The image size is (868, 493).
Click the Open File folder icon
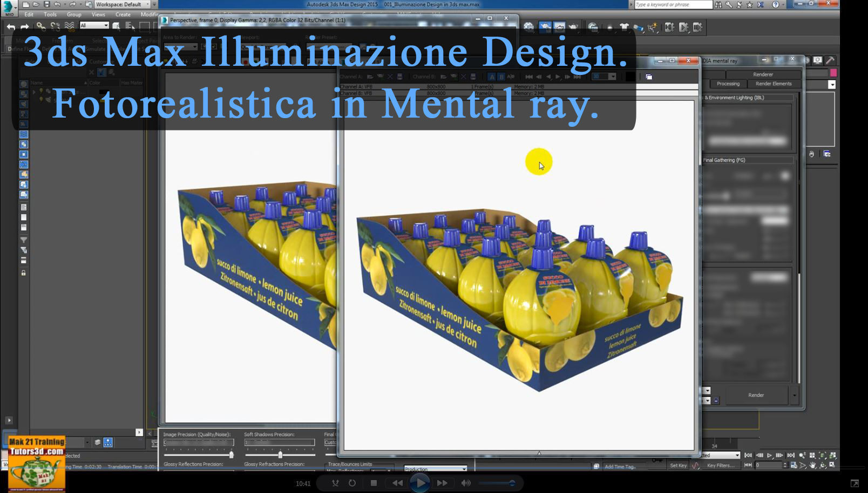[x=36, y=4]
